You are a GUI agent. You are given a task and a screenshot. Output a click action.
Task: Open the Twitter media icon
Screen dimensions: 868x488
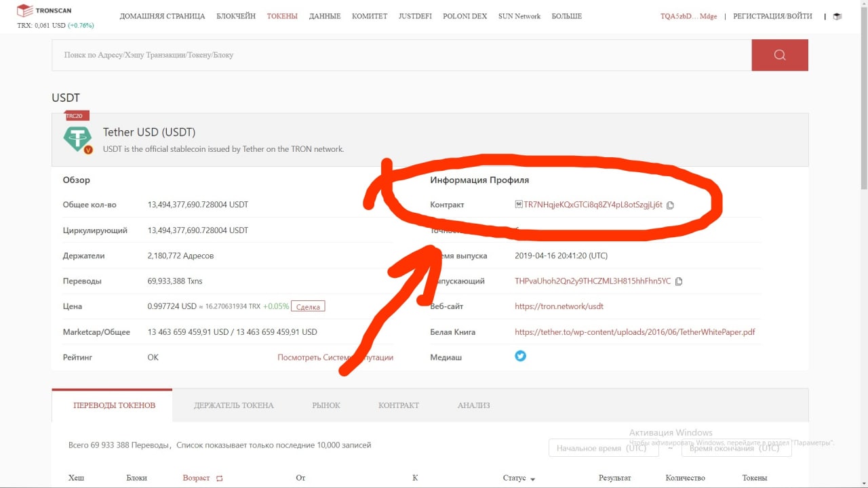click(520, 356)
